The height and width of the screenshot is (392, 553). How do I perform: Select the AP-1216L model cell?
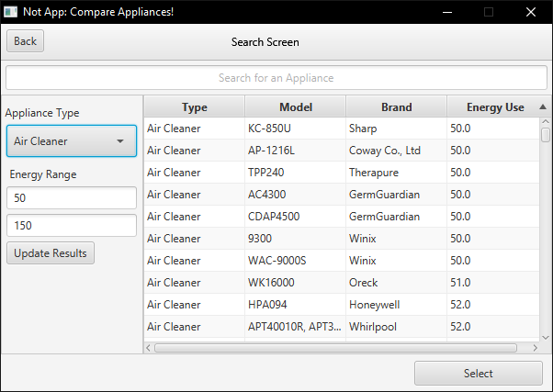pyautogui.click(x=296, y=151)
